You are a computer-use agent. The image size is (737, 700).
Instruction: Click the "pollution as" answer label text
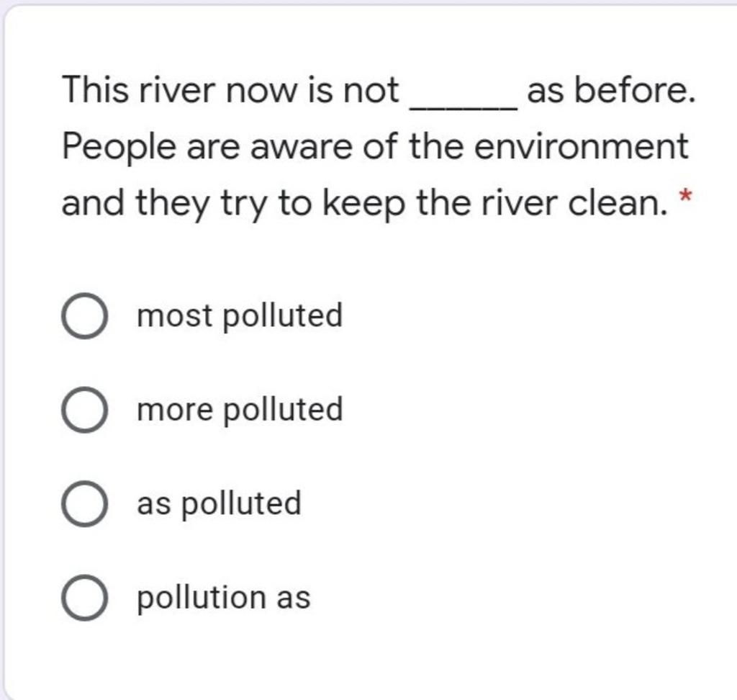coord(224,598)
